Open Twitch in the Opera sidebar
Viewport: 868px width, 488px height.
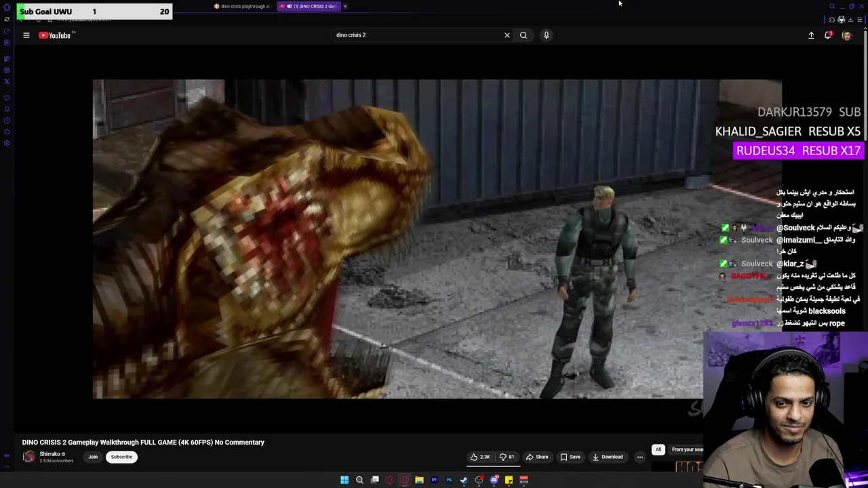coord(7,59)
